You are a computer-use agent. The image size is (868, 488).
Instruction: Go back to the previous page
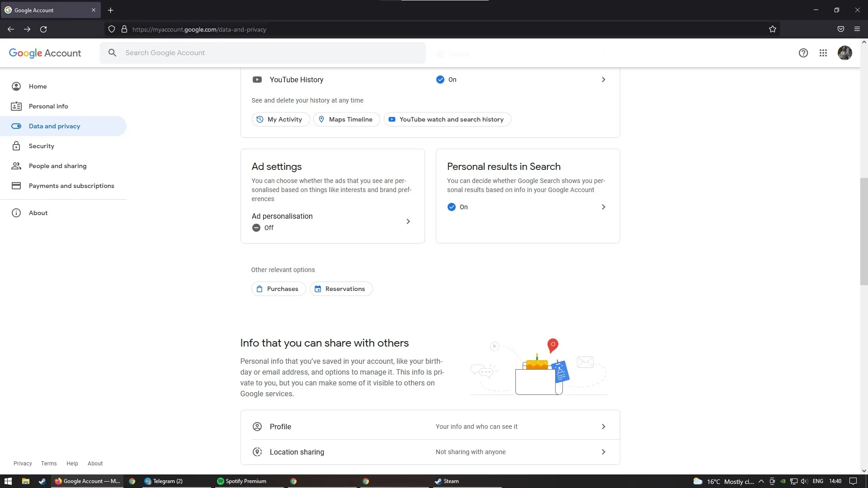pos(11,29)
